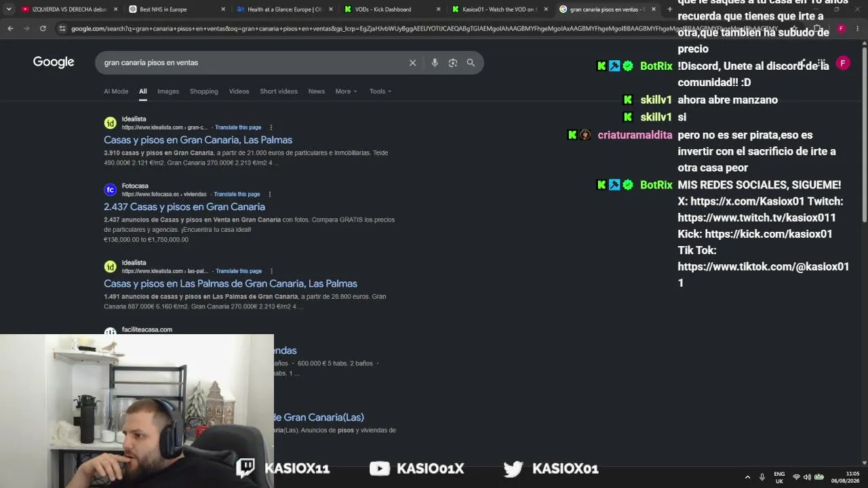Translate the Fotocasa result page
Viewport: 868px width, 488px height.
[237, 195]
